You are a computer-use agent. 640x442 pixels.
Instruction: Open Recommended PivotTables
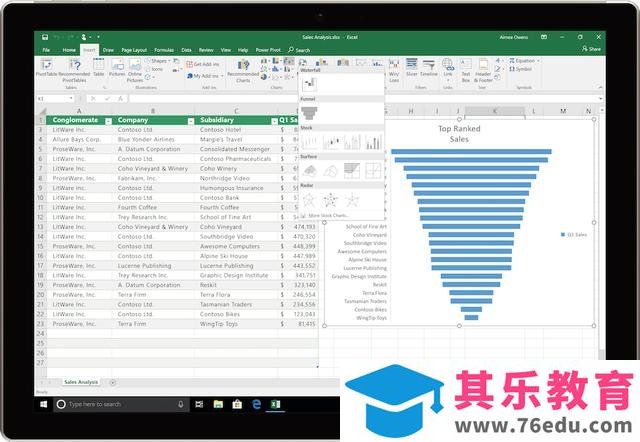coord(74,70)
